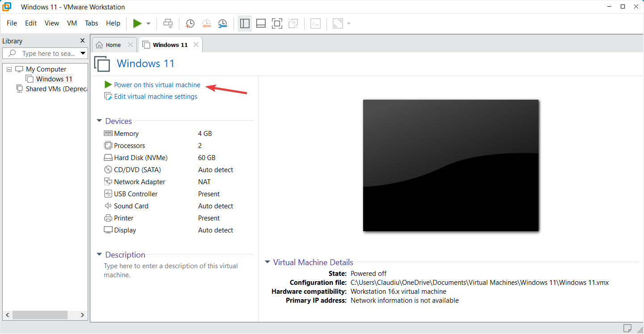Open the VM menu
Image resolution: width=644 pixels, height=334 pixels.
click(72, 23)
